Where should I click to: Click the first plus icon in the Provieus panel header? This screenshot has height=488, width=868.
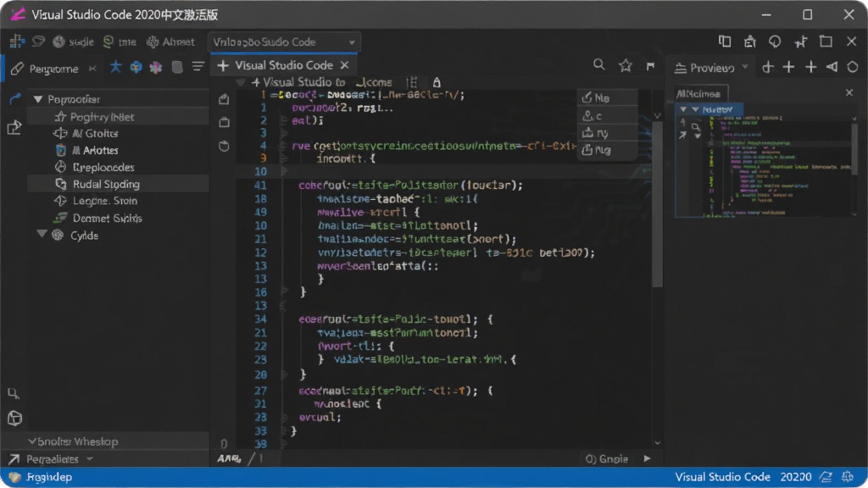coord(768,68)
